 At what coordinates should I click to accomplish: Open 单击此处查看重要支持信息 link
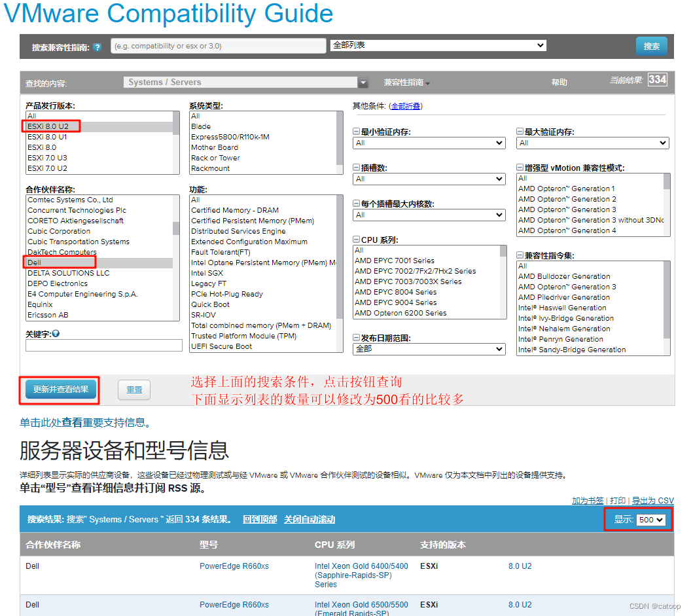[x=86, y=422]
